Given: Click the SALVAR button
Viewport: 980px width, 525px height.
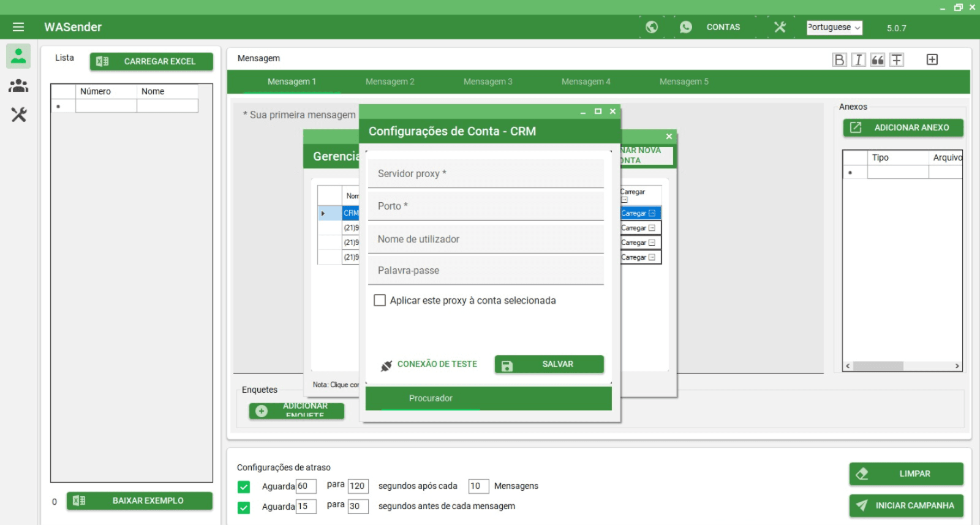Looking at the screenshot, I should (549, 364).
